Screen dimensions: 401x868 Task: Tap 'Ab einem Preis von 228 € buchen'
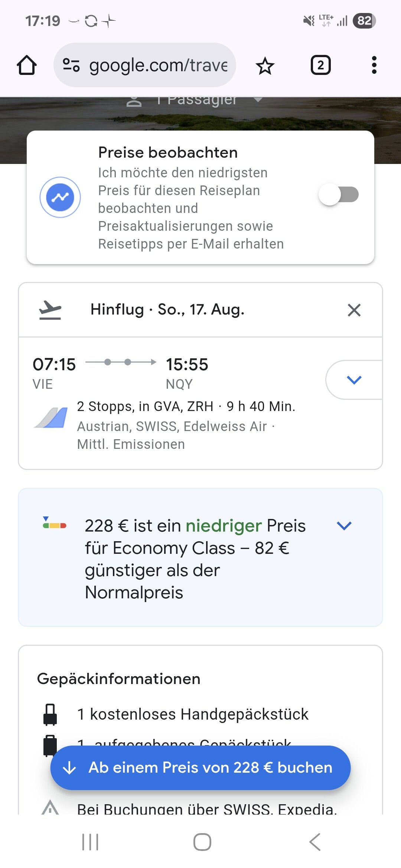coord(200,767)
